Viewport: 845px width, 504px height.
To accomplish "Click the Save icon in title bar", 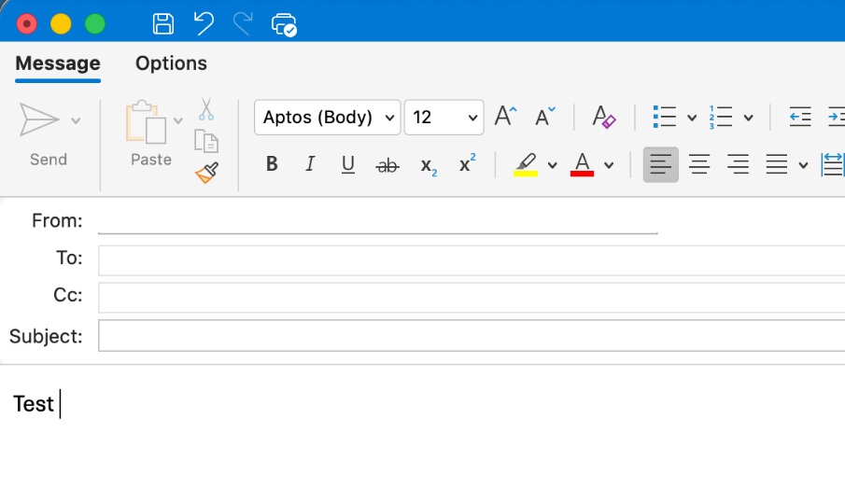I will coord(162,24).
